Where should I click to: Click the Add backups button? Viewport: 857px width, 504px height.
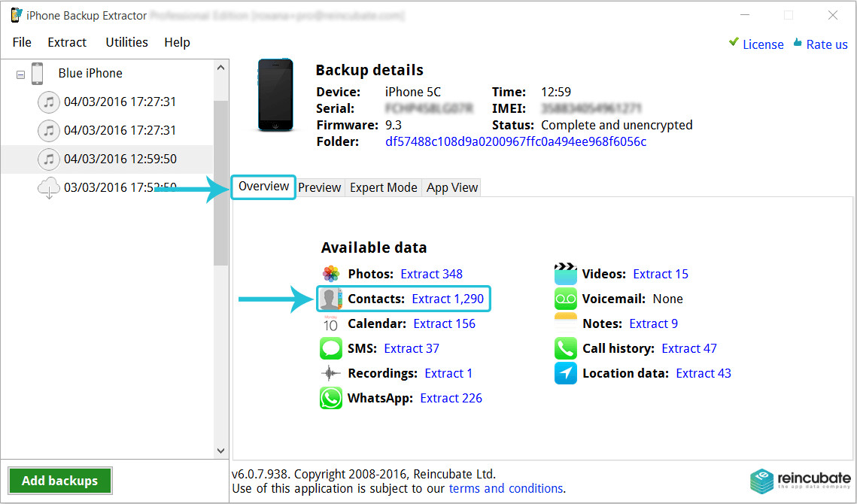point(60,481)
